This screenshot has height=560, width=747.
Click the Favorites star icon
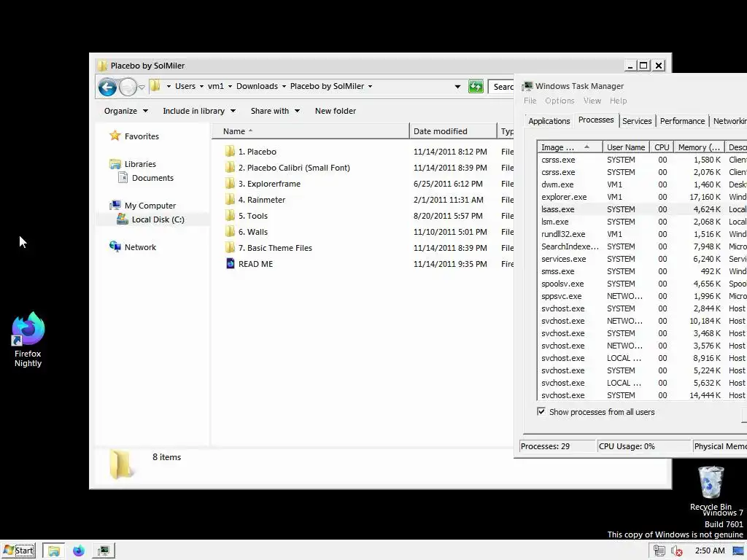click(x=115, y=136)
